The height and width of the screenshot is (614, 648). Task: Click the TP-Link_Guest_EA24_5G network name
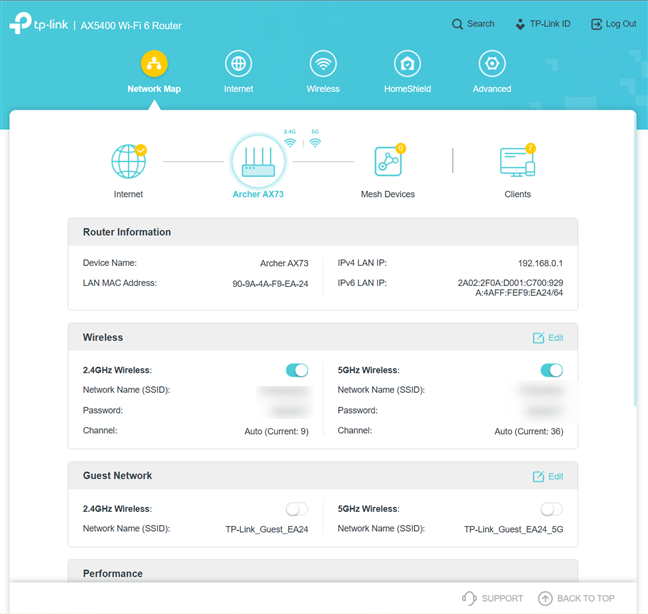(x=514, y=529)
